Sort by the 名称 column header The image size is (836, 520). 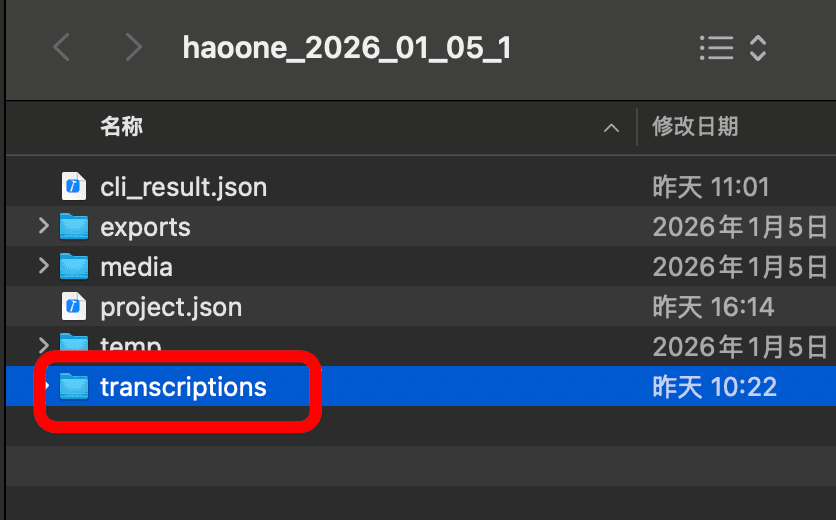pyautogui.click(x=122, y=127)
